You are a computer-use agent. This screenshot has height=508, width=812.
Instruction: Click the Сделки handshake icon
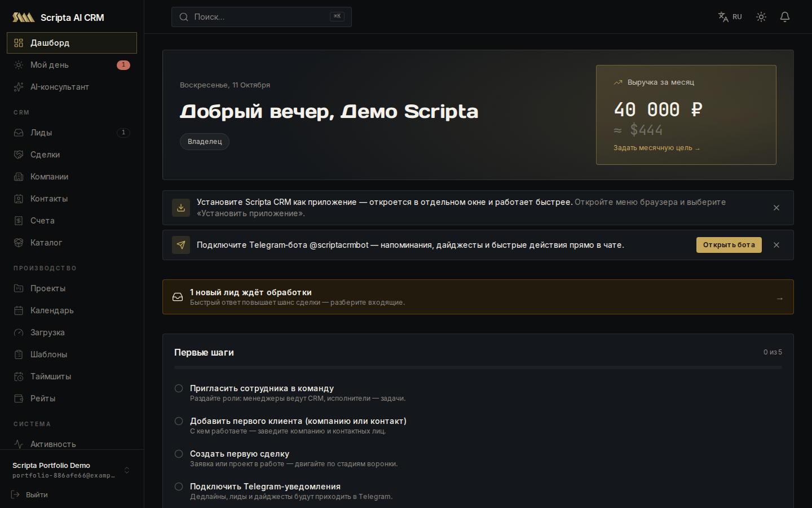point(19,155)
